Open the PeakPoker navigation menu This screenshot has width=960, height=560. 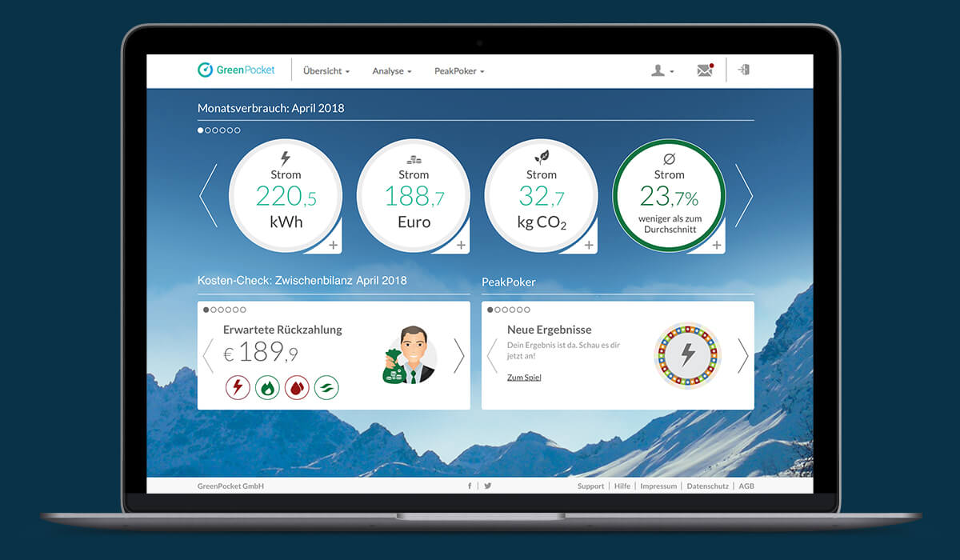[458, 71]
